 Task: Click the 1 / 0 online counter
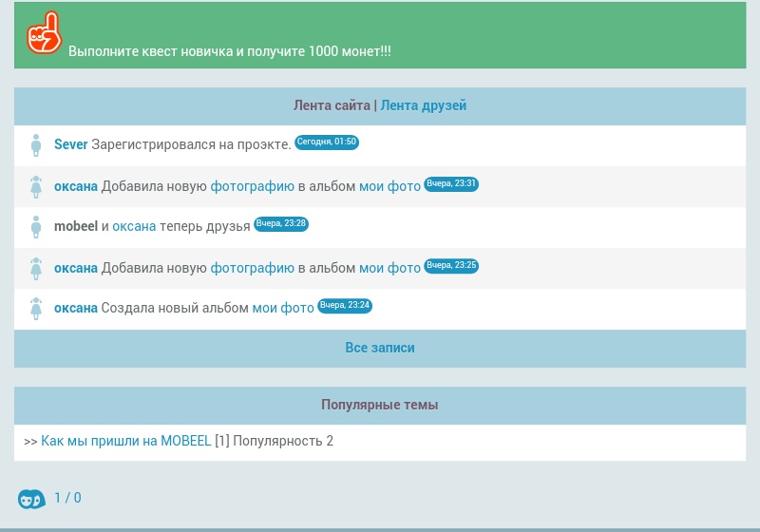point(67,498)
